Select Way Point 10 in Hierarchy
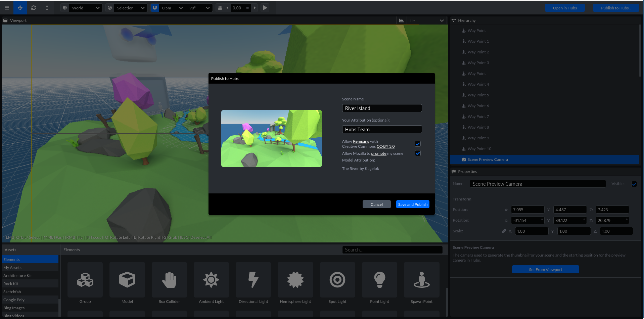This screenshot has height=319, width=644. (x=545, y=149)
